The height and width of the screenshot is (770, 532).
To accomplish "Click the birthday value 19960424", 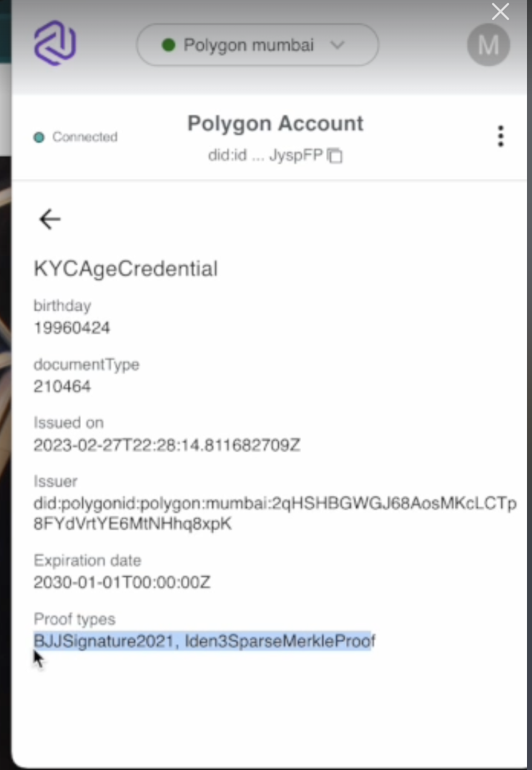I will [72, 328].
